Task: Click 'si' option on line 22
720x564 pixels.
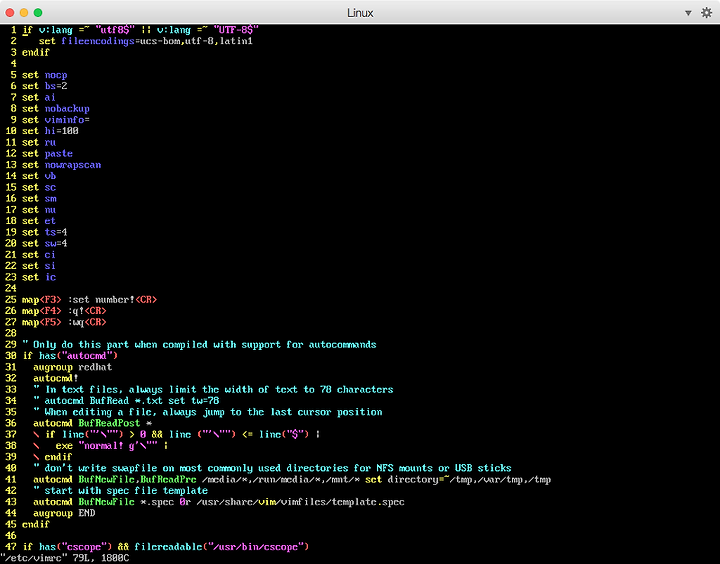Action: [x=50, y=266]
